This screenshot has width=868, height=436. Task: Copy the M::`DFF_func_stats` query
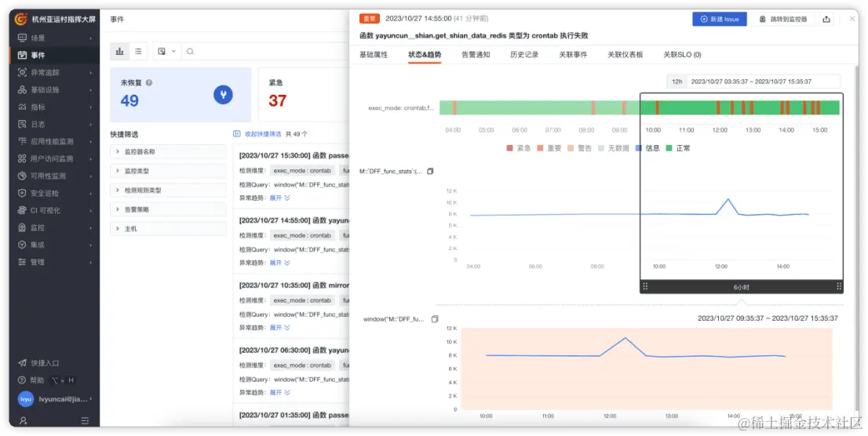tap(430, 172)
